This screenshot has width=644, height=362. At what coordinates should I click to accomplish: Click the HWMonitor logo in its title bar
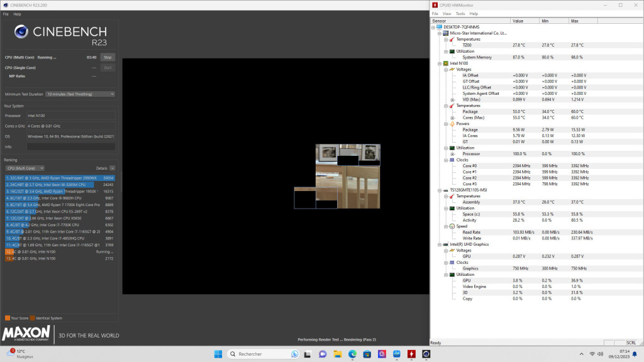pos(435,5)
